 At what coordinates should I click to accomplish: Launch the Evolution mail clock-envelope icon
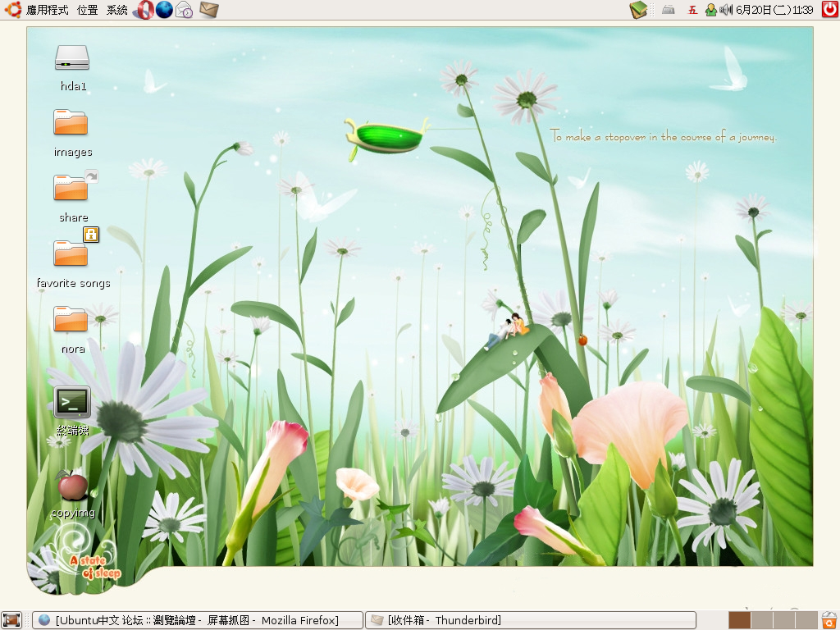point(184,10)
